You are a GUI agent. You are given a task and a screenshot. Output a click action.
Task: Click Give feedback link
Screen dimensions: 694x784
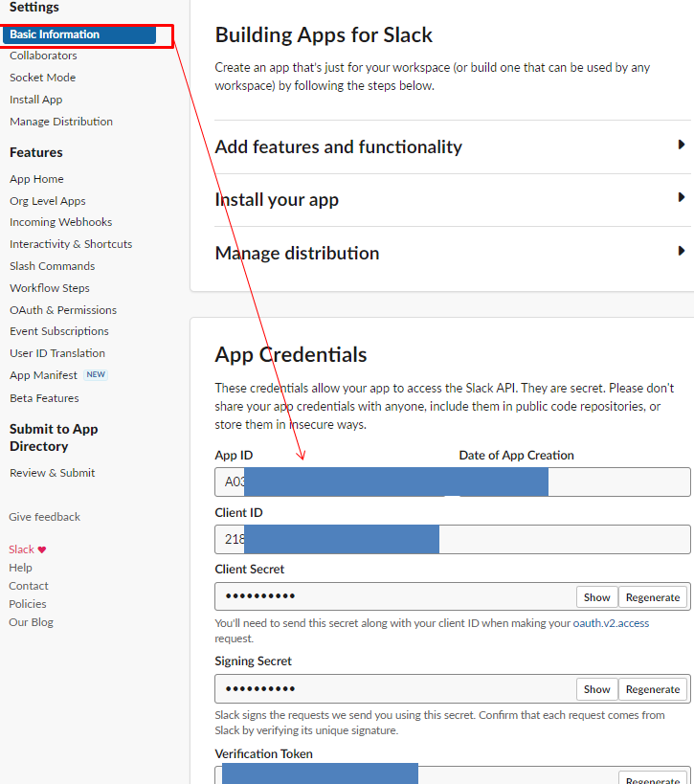[x=44, y=517]
